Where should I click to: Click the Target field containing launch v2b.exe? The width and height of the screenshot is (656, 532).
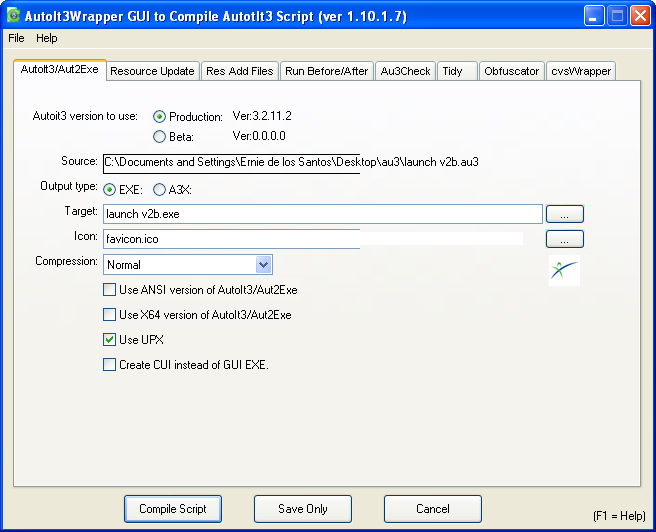click(x=323, y=214)
